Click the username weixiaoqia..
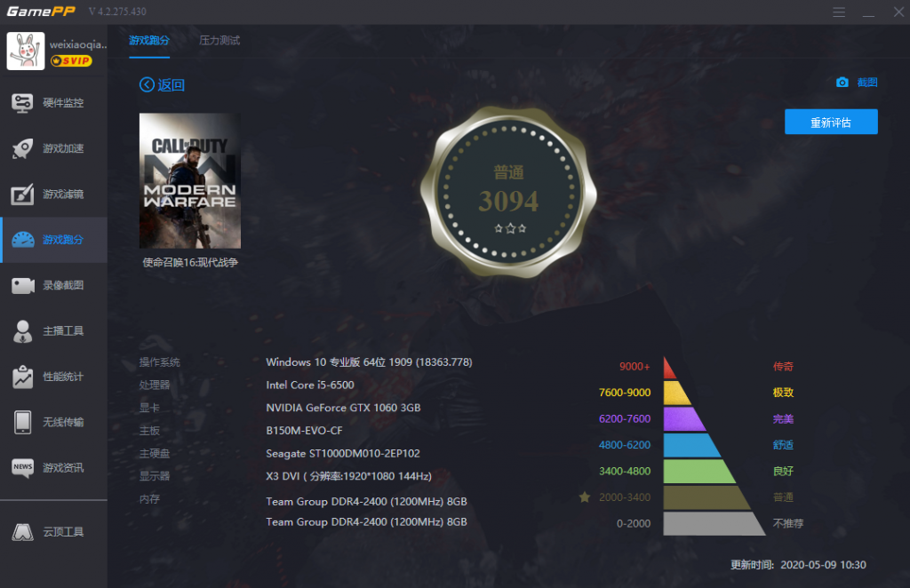 [78, 44]
